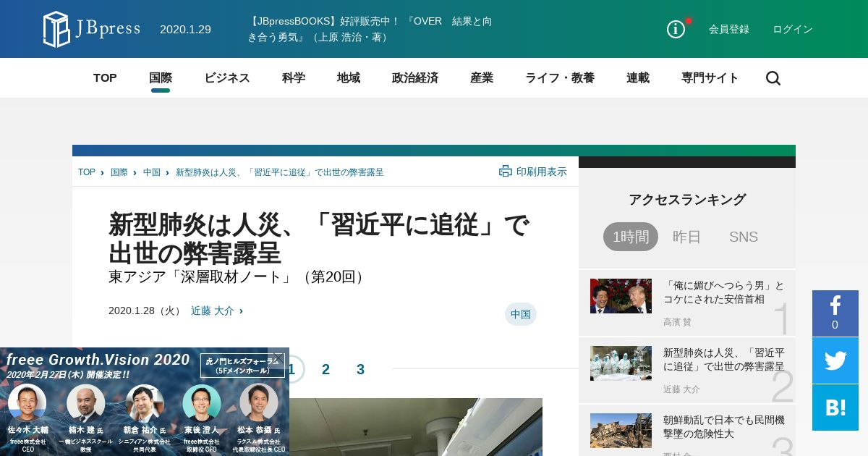Click the article main headline
Screen dimensions: 868x456
319,239
